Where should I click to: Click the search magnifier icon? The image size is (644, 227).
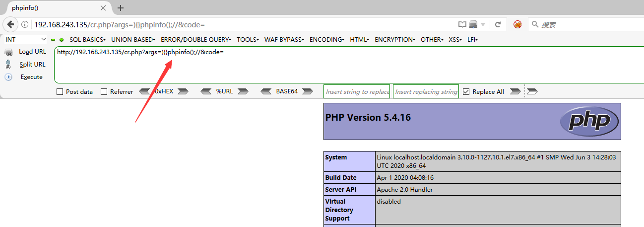(535, 24)
